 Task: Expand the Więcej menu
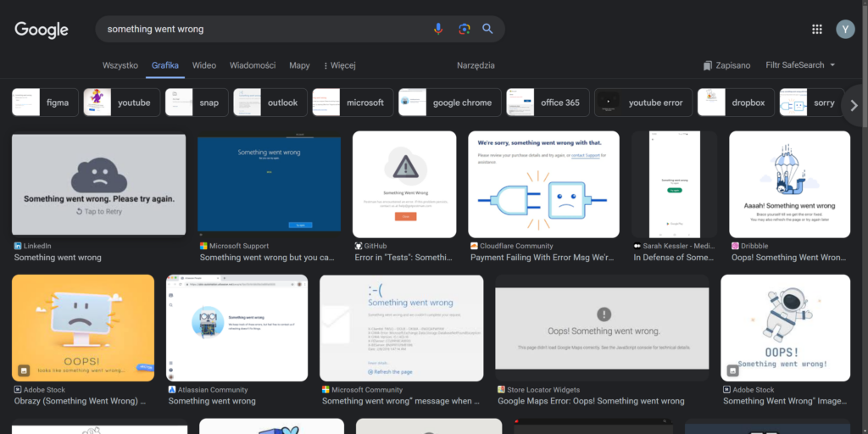click(x=339, y=65)
